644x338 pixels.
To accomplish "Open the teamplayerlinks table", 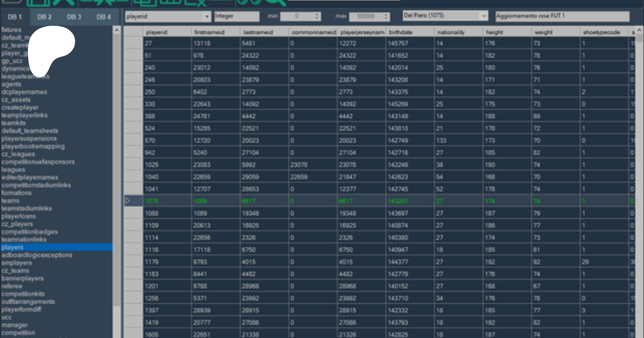I will coord(24,115).
